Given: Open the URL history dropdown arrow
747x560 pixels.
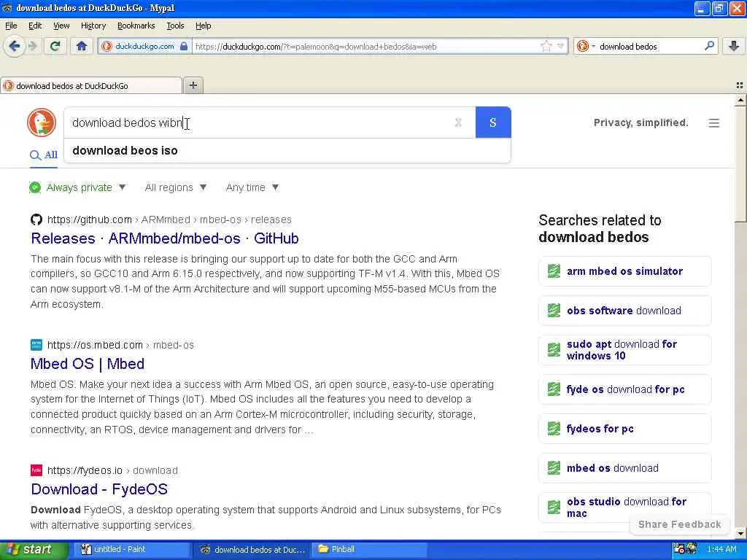Looking at the screenshot, I should [x=560, y=46].
